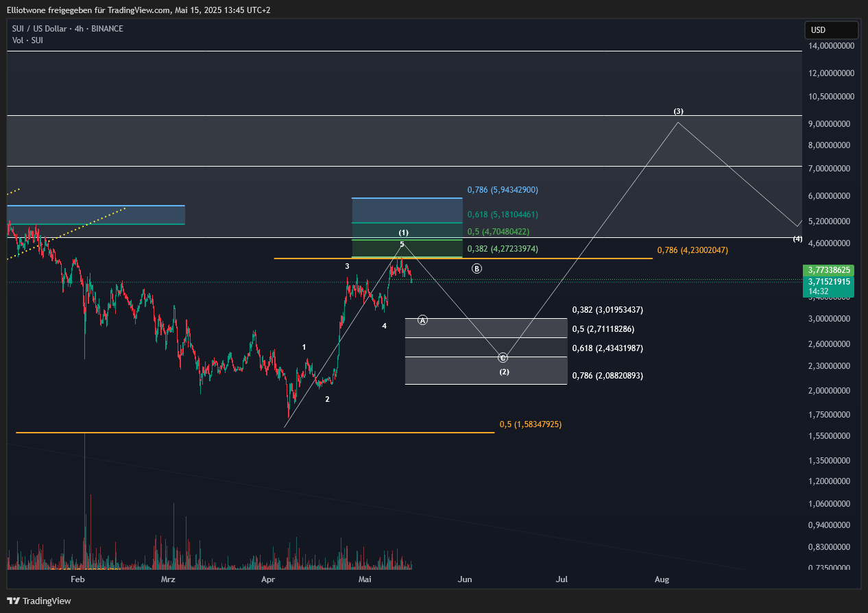Click the Mai label on time axis
This screenshot has height=613, width=868.
pos(365,579)
